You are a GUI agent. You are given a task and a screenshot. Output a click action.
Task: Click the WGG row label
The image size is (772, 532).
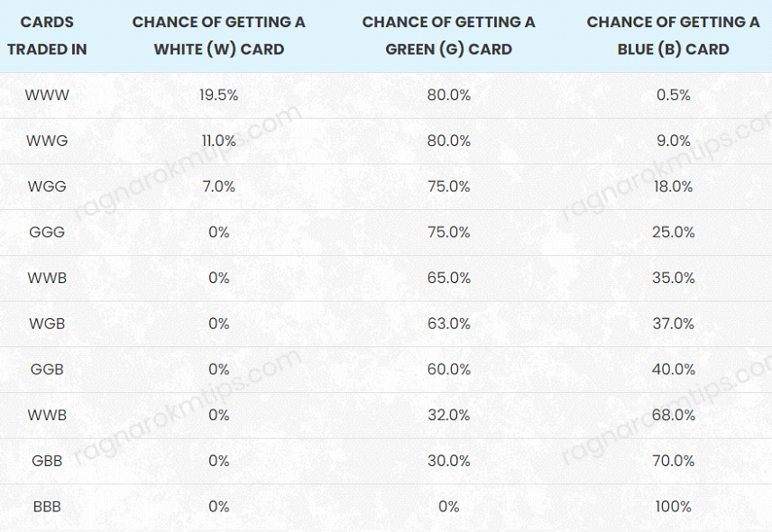pyautogui.click(x=47, y=187)
